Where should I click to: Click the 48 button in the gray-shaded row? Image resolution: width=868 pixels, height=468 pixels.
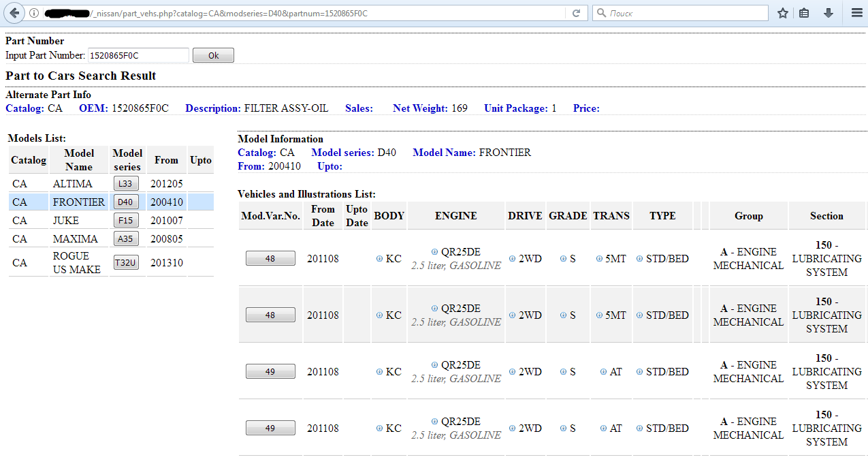click(270, 315)
